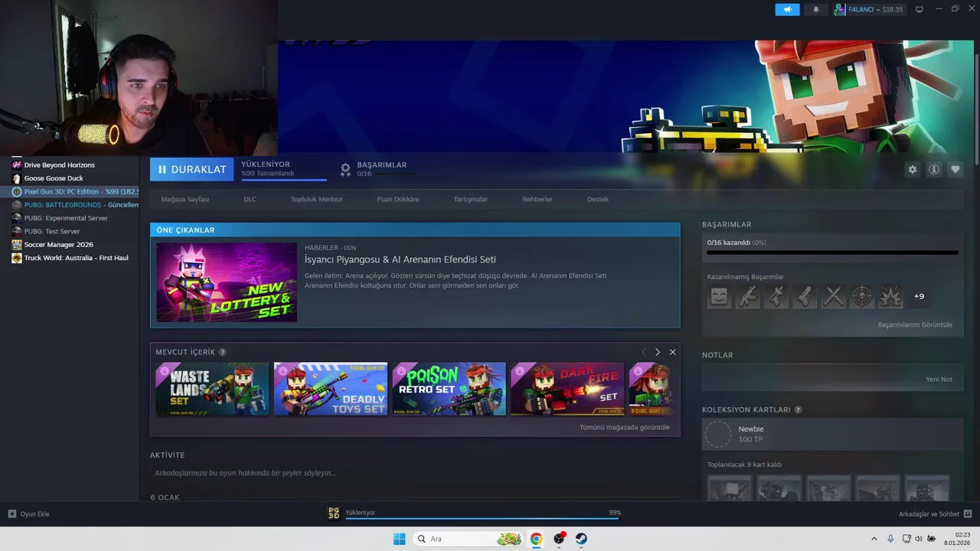This screenshot has height=551, width=980.
Task: Open the Newbie badge entry
Action: tap(832, 434)
